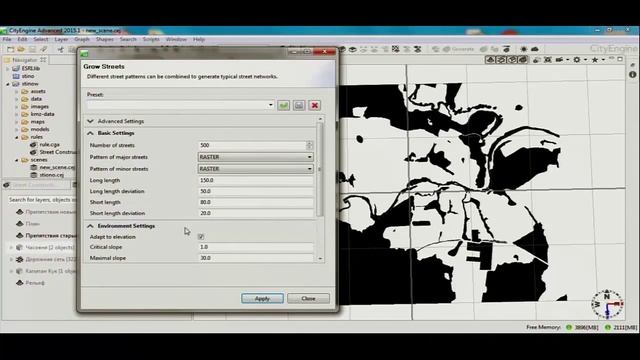
Task: Click the frame all icon in viewport toolbar
Action: (x=548, y=60)
